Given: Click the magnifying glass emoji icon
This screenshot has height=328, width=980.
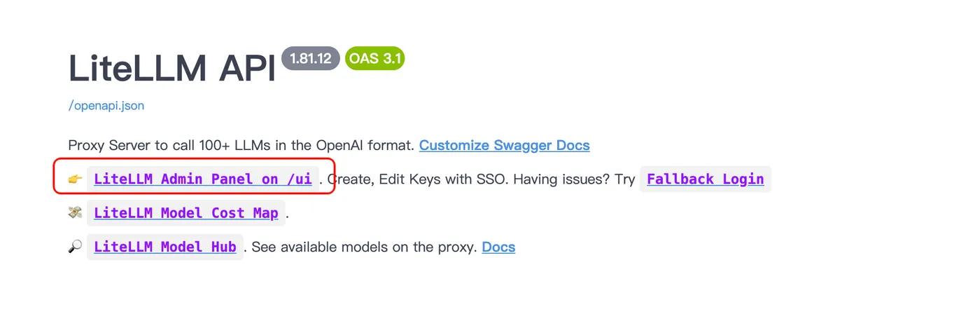Looking at the screenshot, I should click(76, 247).
